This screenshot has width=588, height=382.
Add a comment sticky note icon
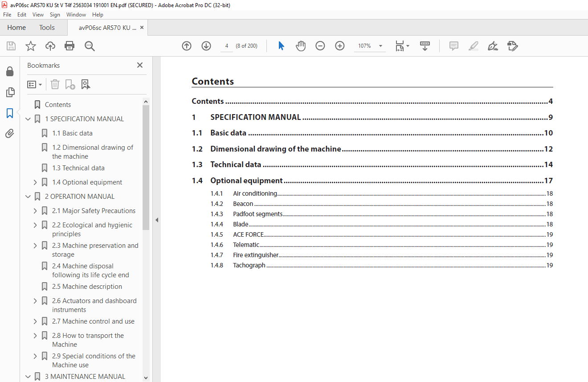tap(454, 46)
